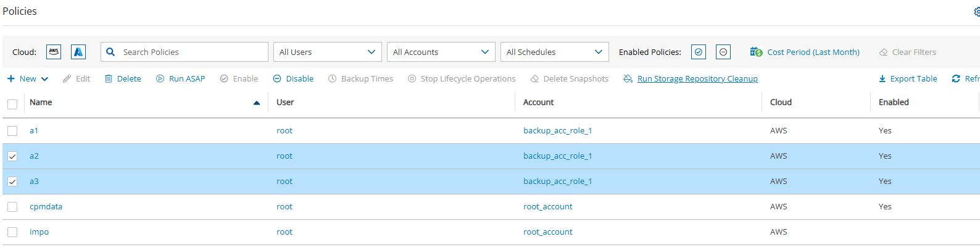
Task: Open backup_acc_role_1 in a2 row
Action: 558,156
